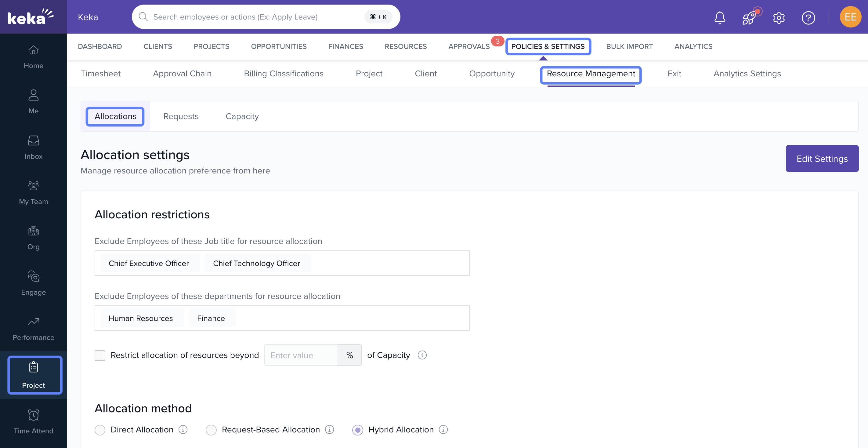
Task: Open the excluded job titles field
Action: point(388,263)
